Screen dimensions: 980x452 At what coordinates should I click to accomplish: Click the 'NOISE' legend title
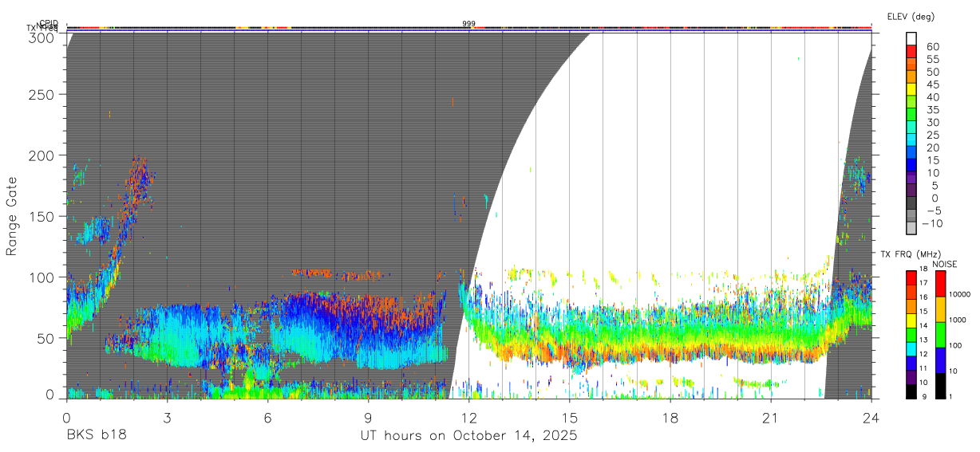pyautogui.click(x=945, y=264)
